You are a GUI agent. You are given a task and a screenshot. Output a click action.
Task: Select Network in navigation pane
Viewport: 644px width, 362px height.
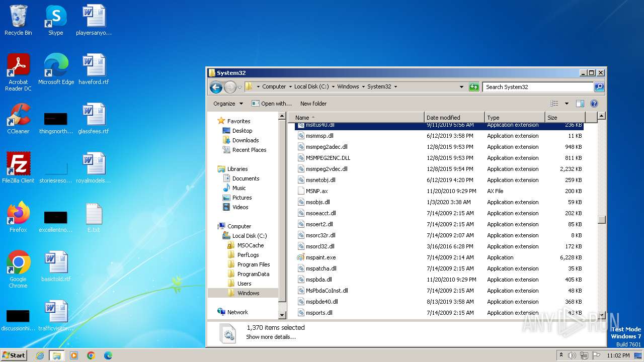[x=233, y=312]
